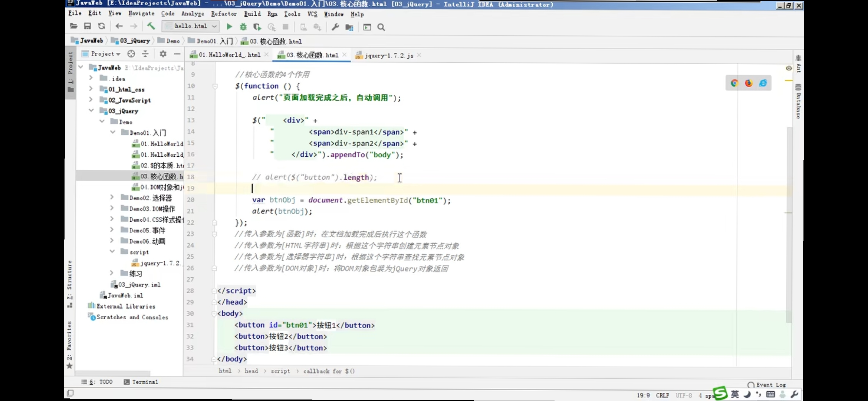Open the Terminal tool window
The width and height of the screenshot is (868, 401).
tap(141, 382)
